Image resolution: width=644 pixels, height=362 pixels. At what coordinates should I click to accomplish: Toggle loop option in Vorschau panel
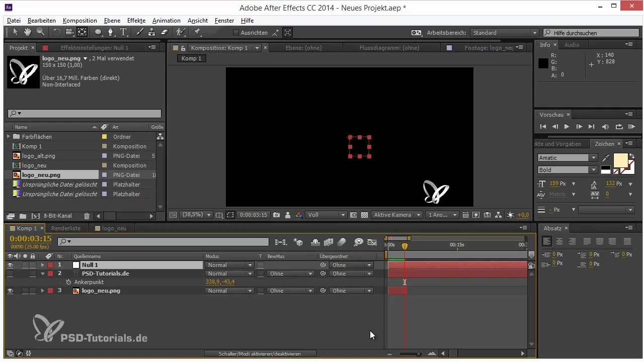[x=619, y=127]
